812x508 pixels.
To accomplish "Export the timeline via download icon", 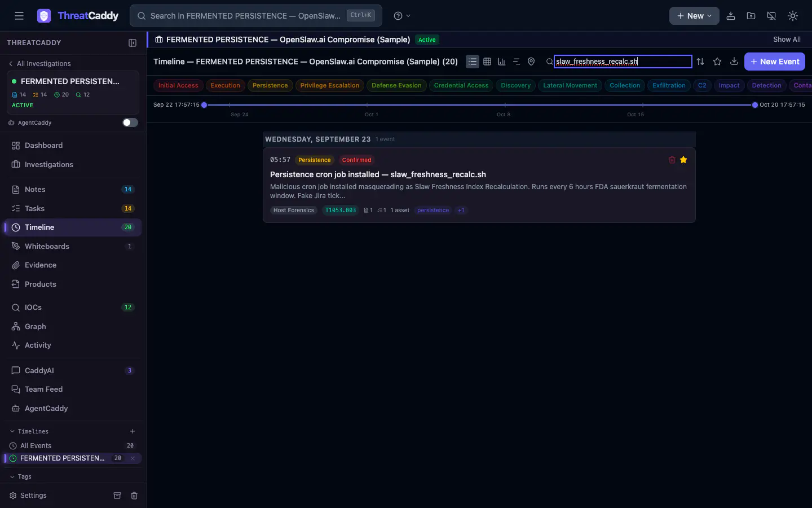I will (x=734, y=62).
